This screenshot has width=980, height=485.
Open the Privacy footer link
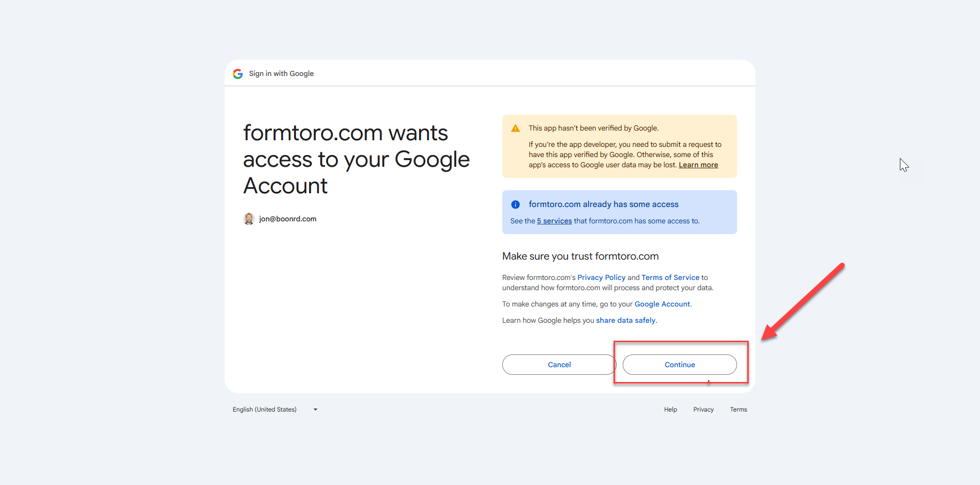703,410
